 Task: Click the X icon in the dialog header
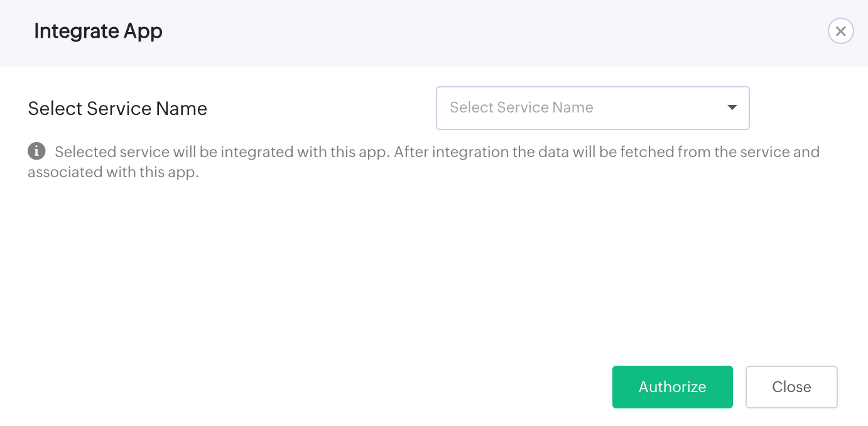point(840,31)
